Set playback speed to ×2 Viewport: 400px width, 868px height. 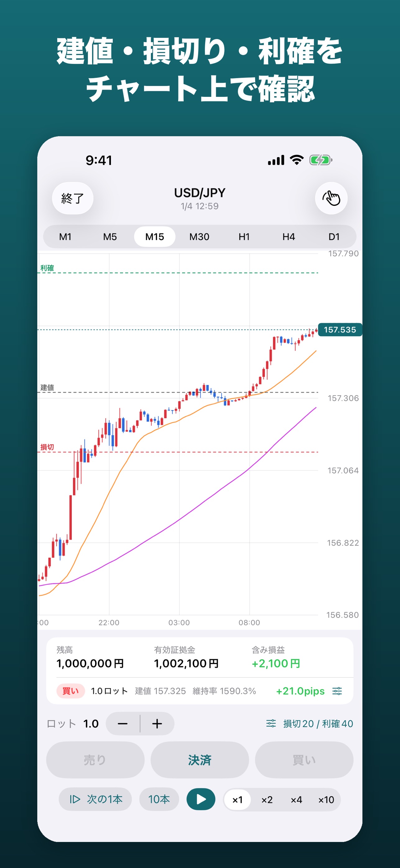click(267, 800)
